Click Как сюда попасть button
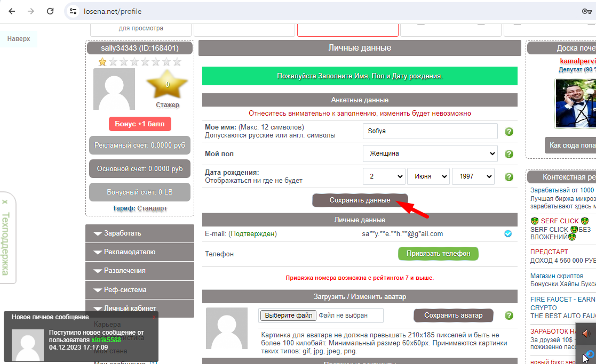The width and height of the screenshot is (596, 364). click(x=570, y=145)
